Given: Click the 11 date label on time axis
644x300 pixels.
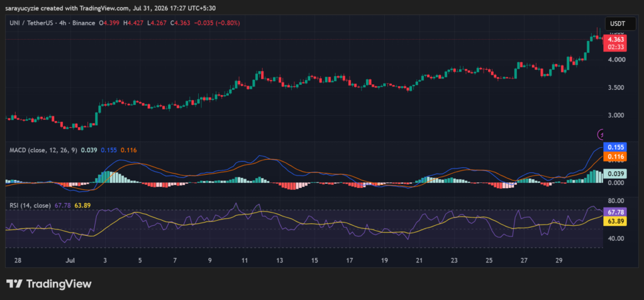Looking at the screenshot, I should coord(245,260).
